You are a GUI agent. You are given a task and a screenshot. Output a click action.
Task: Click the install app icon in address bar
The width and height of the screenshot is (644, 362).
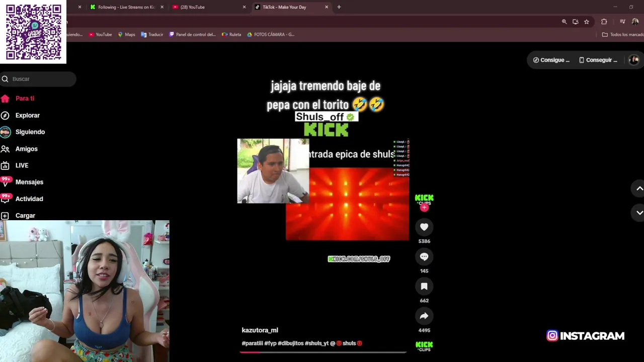click(x=575, y=22)
